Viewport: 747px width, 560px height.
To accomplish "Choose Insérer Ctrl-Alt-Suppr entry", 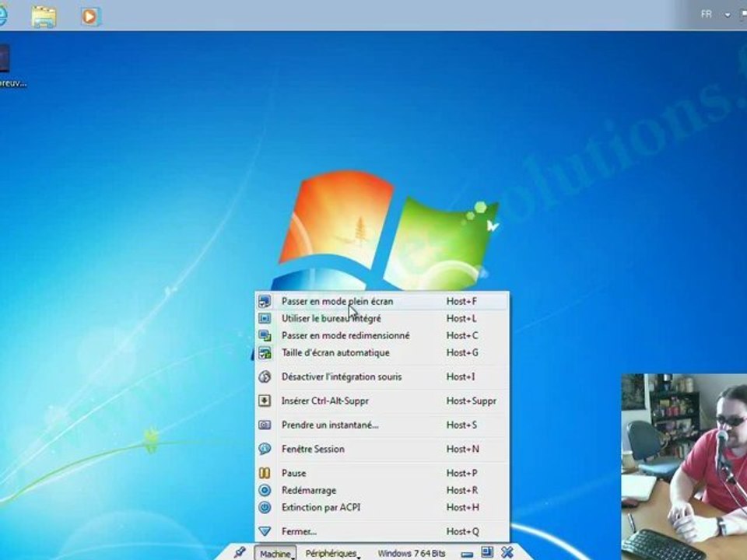I will tap(382, 401).
